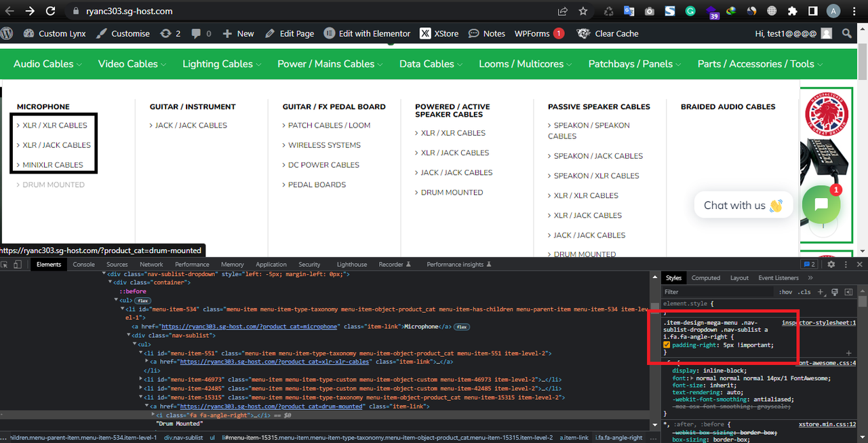
Task: Close the DevTools panel
Action: [860, 264]
